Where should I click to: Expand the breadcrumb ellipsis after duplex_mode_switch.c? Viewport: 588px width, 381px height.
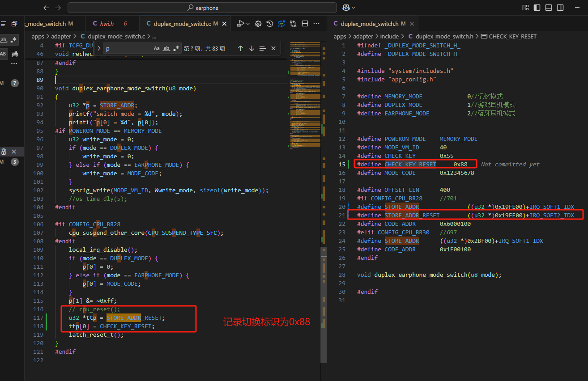154,37
